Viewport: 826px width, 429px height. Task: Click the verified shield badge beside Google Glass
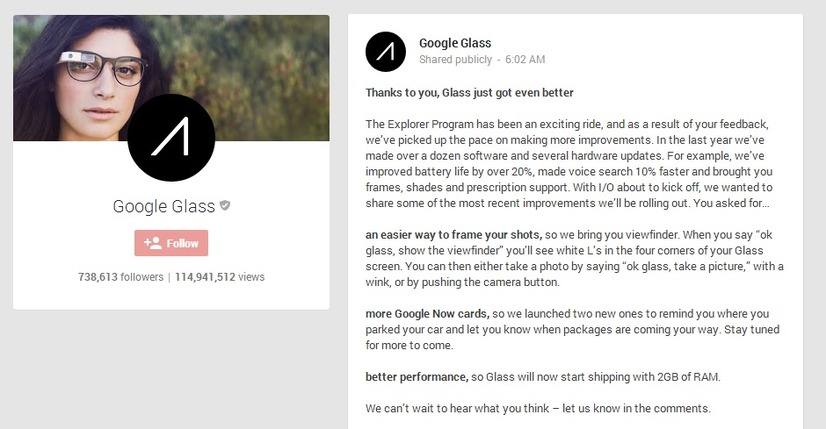tap(225, 205)
